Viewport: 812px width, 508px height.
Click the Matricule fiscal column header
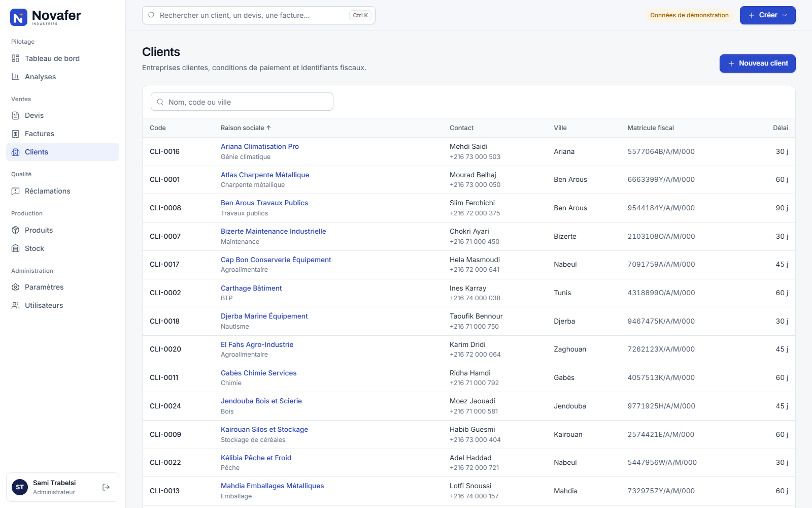[651, 128]
